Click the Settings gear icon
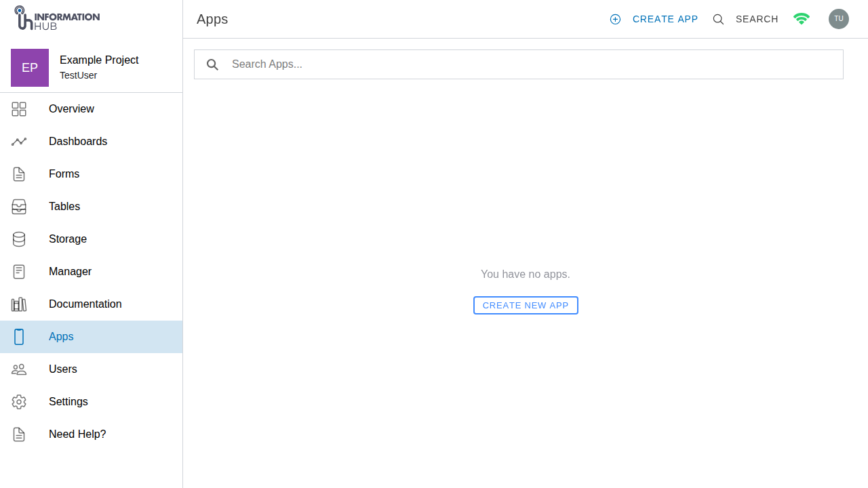Viewport: 868px width, 488px height. (19, 402)
